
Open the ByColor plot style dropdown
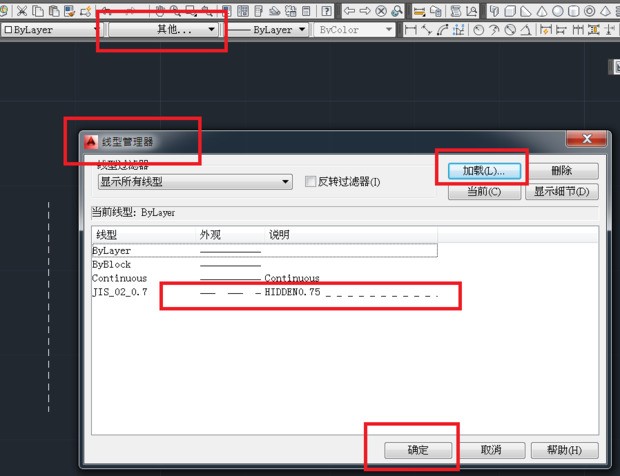tap(355, 30)
